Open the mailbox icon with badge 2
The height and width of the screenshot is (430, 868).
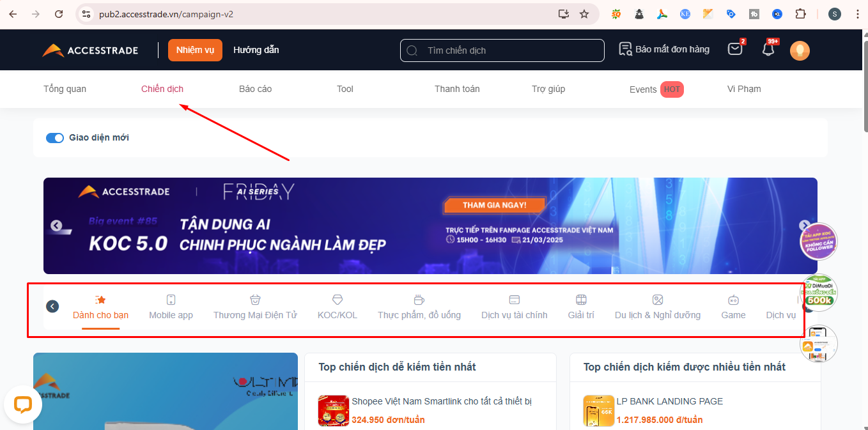coord(736,49)
